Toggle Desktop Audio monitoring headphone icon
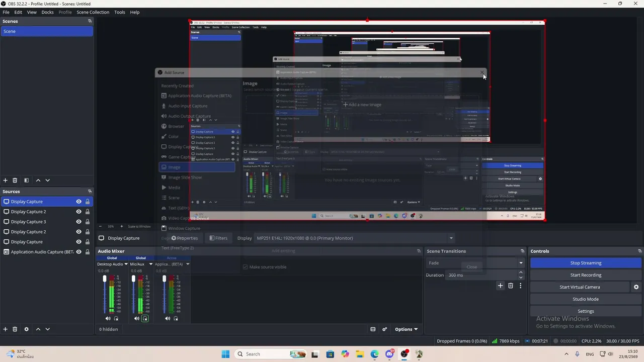The width and height of the screenshot is (644, 362). pos(116,318)
